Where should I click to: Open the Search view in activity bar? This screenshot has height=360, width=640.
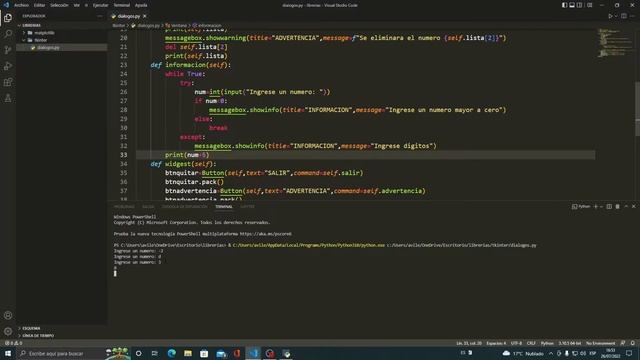coord(8,34)
